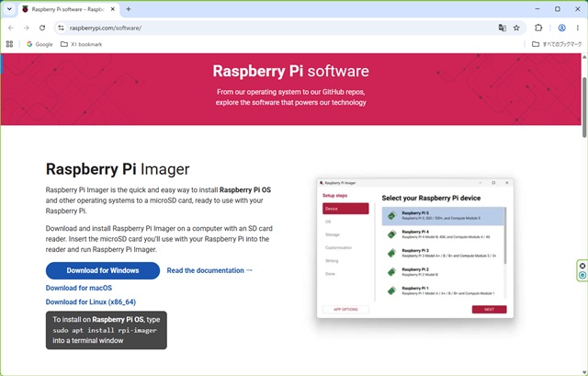
Task: Click the Raspberry Pi Imager heading
Action: point(118,169)
